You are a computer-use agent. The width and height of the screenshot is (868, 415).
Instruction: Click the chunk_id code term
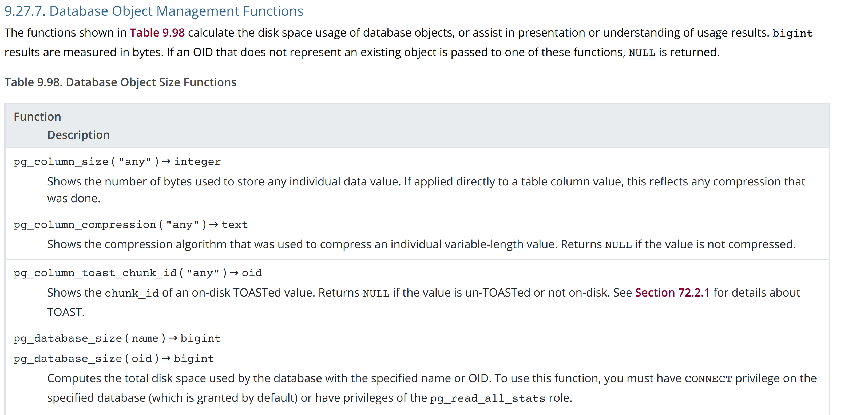coord(131,293)
